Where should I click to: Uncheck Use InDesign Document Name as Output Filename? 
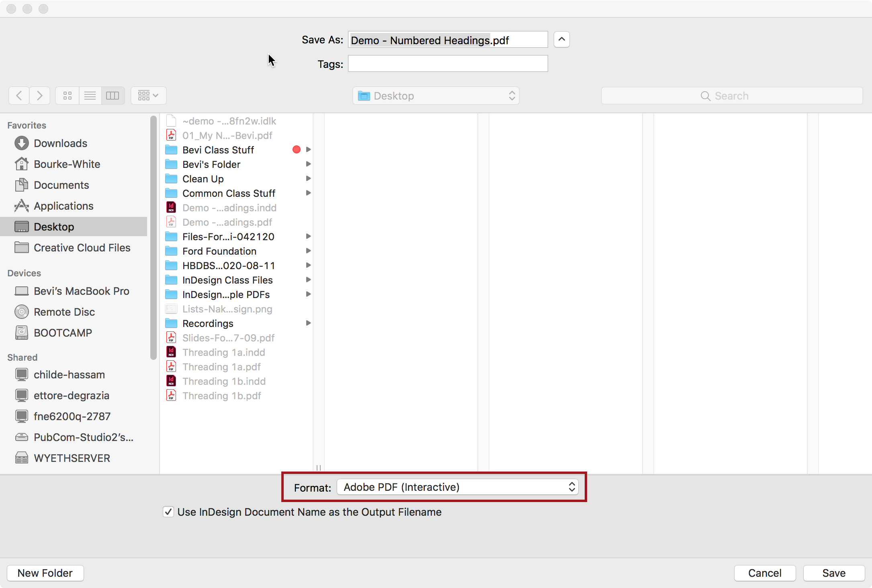click(168, 512)
